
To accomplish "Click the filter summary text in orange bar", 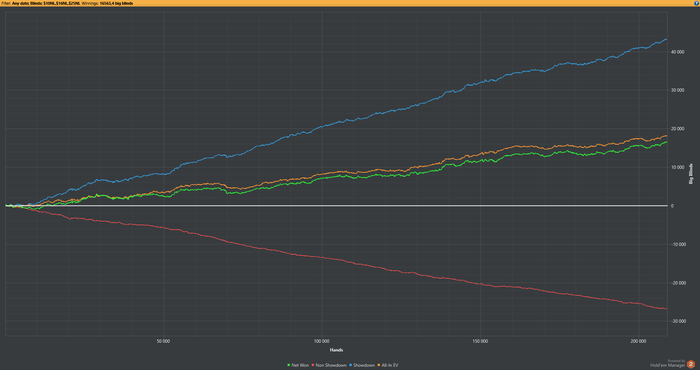I will click(67, 3).
